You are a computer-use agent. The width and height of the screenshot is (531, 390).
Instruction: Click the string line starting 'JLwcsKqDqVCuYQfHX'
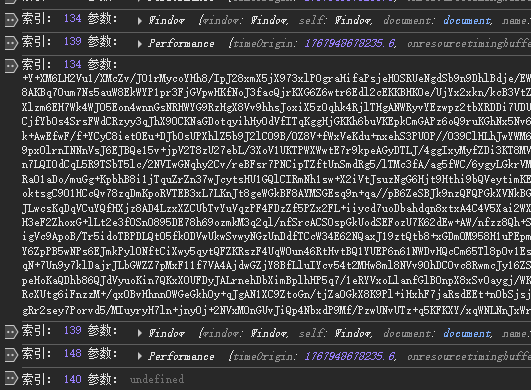point(276,208)
